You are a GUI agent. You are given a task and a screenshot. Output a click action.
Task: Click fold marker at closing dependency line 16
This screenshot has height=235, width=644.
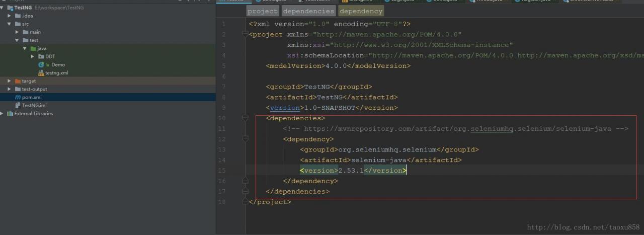(x=246, y=181)
